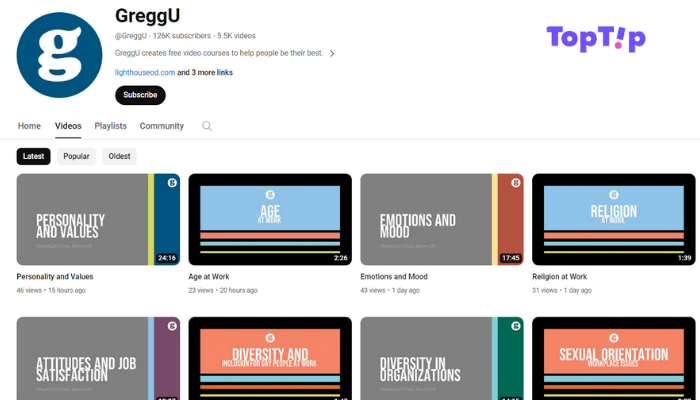Viewport: 700px width, 400px height.
Task: Click the GreggU channel avatar logo
Action: point(59,55)
